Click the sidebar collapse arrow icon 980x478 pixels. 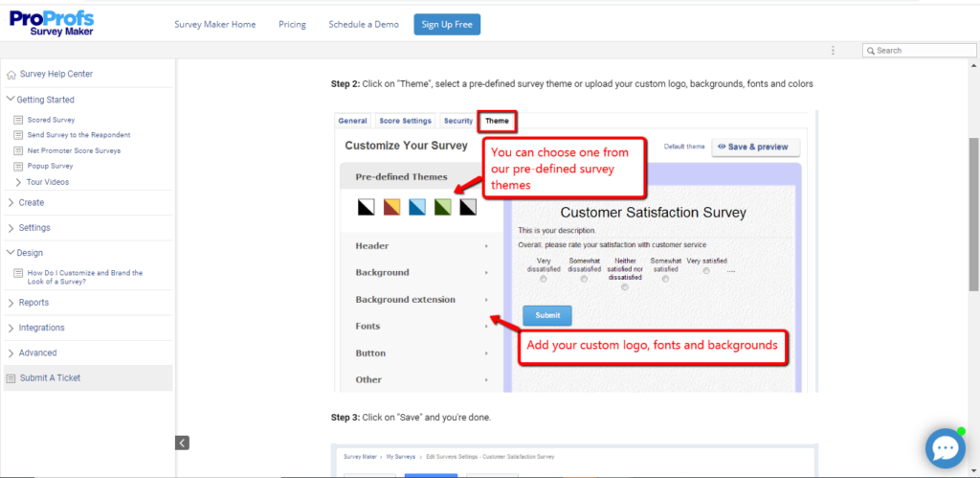pyautogui.click(x=182, y=443)
